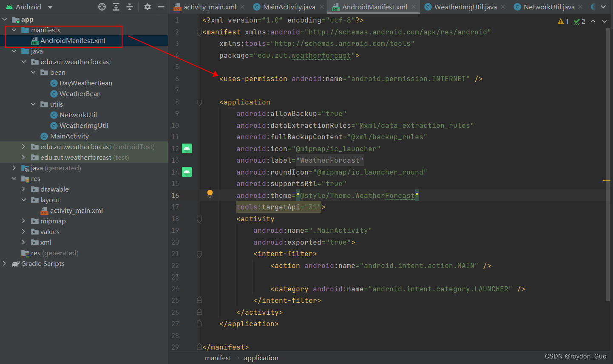This screenshot has height=364, width=613.
Task: Collapse the res folder
Action: [x=14, y=179]
